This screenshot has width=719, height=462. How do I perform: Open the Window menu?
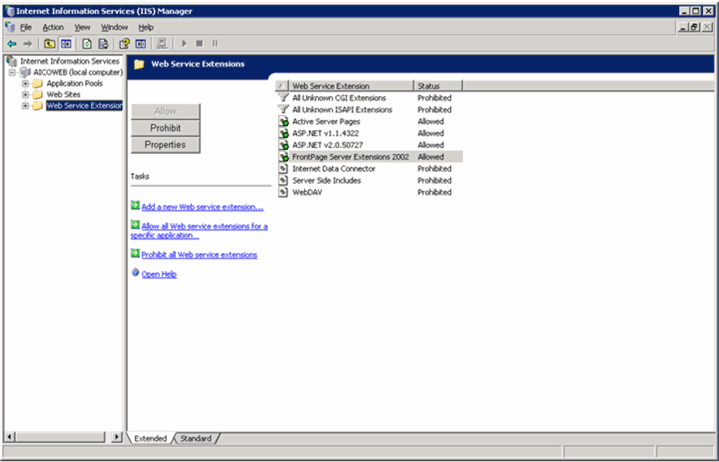pos(115,28)
